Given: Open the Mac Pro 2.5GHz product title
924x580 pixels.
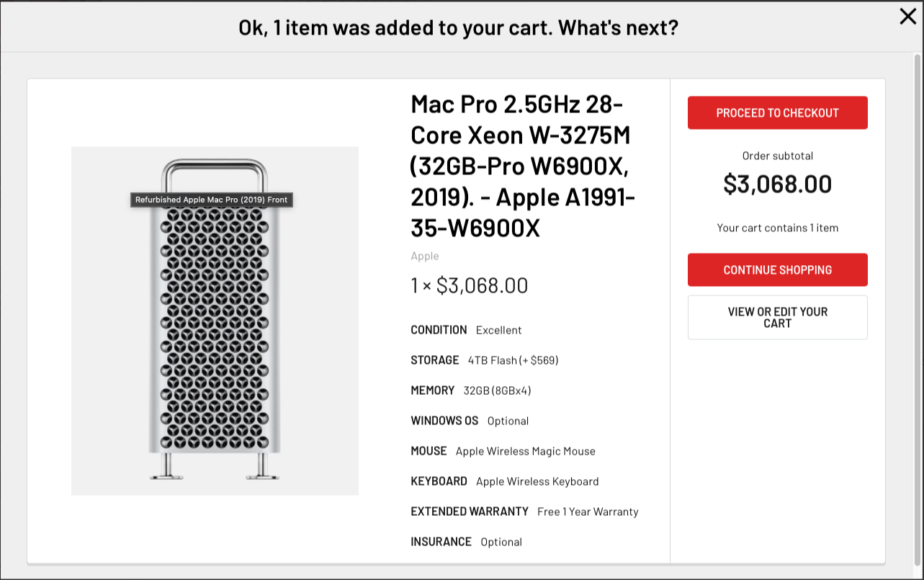Looking at the screenshot, I should tap(523, 166).
